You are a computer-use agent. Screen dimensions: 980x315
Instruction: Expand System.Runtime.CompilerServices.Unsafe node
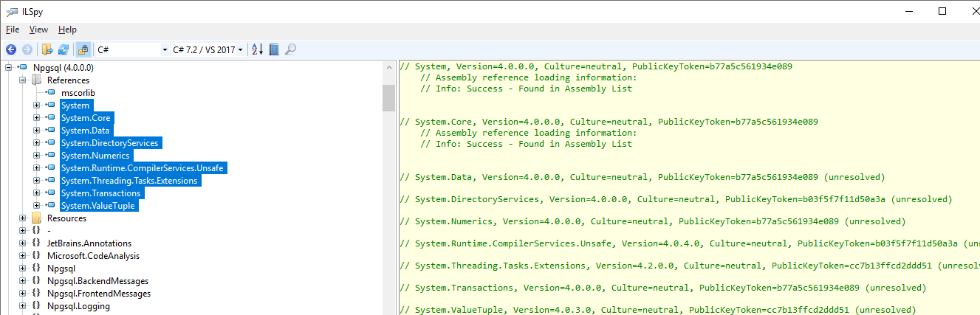coord(36,168)
